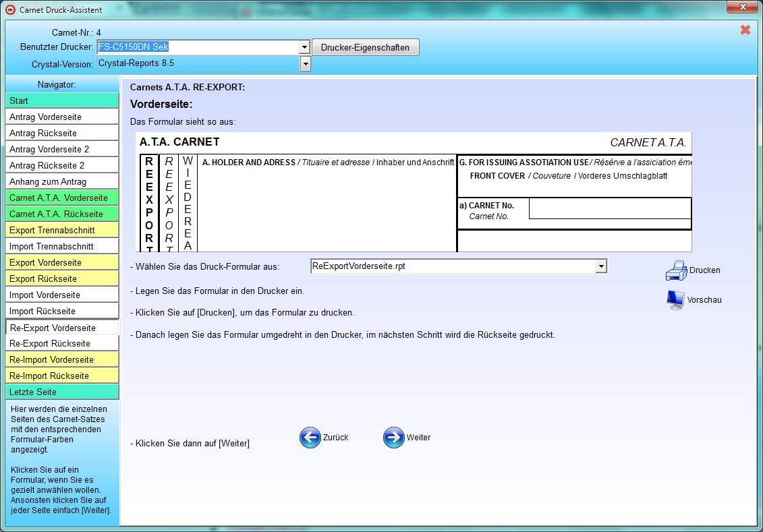Select Antrag Vorderseite in the navigator
The image size is (763, 532).
click(x=62, y=117)
